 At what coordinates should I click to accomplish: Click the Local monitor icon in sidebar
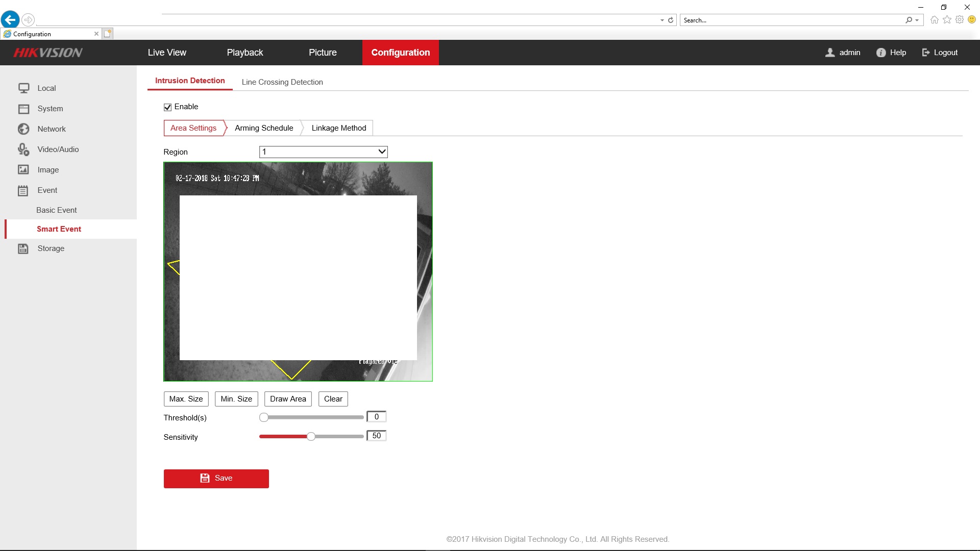pos(23,88)
